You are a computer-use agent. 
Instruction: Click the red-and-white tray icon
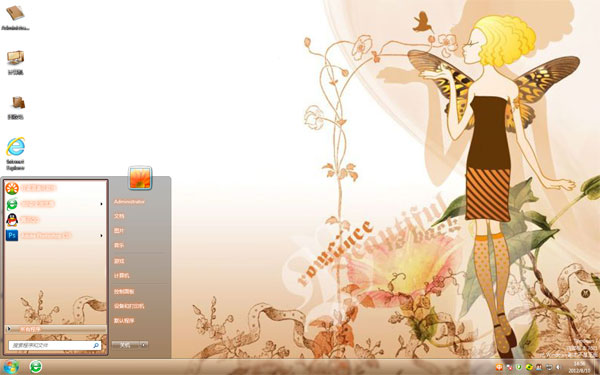click(509, 367)
